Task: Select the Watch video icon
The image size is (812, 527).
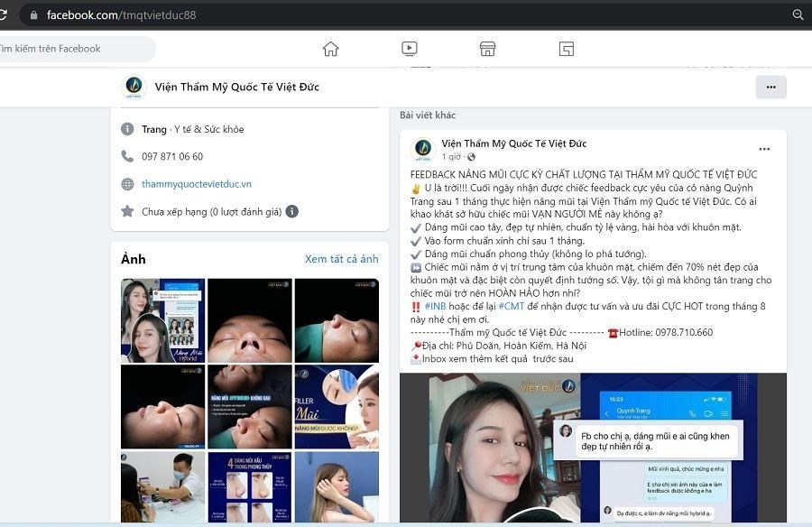Action: click(410, 48)
